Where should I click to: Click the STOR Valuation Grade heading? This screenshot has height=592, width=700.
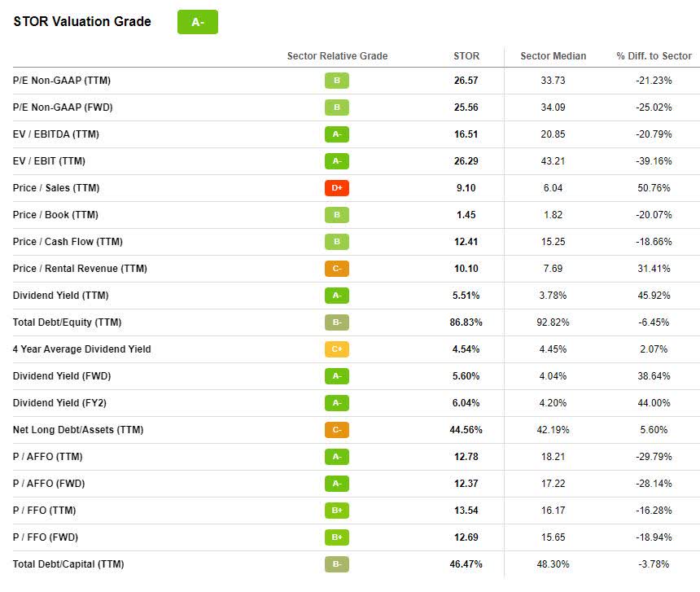[82, 22]
